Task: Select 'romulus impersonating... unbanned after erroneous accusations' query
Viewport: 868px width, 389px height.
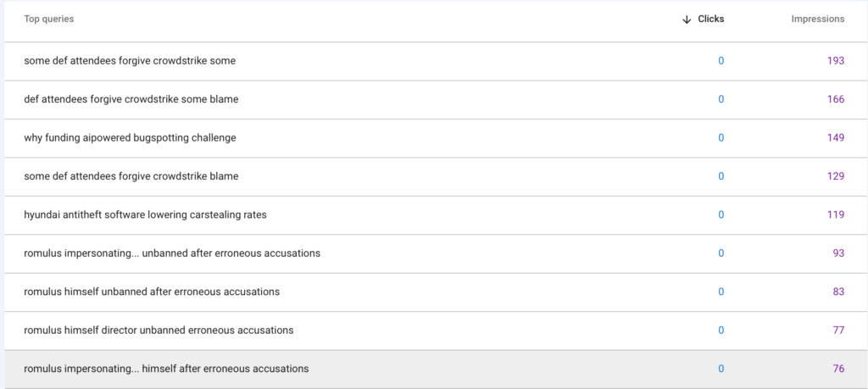Action: tap(172, 253)
